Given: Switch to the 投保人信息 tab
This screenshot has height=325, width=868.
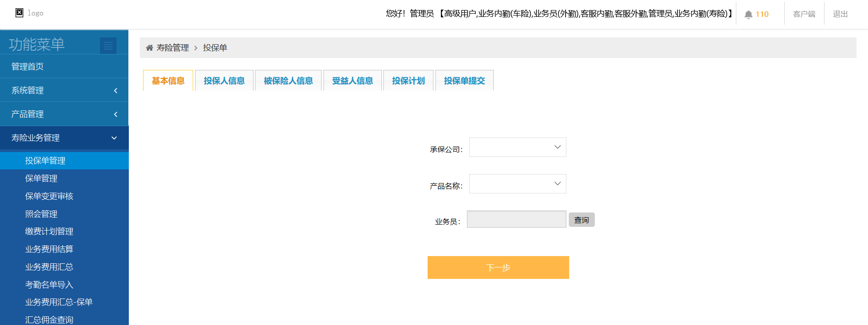Looking at the screenshot, I should point(224,81).
